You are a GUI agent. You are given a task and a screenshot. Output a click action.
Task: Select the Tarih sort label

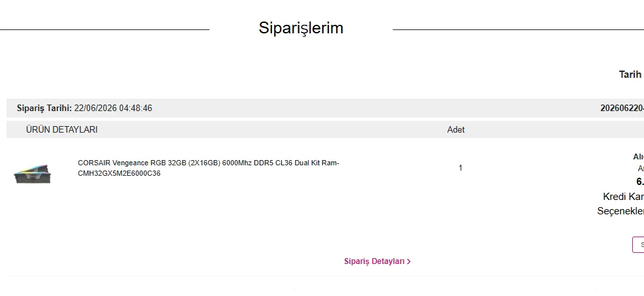click(x=630, y=74)
